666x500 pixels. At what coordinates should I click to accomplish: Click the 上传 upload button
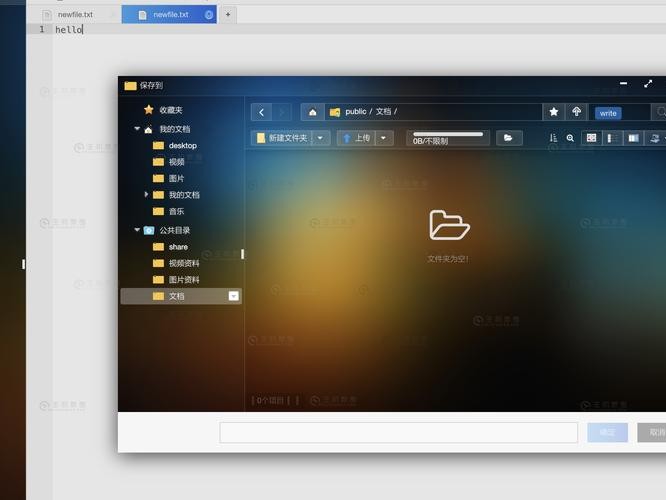point(356,138)
